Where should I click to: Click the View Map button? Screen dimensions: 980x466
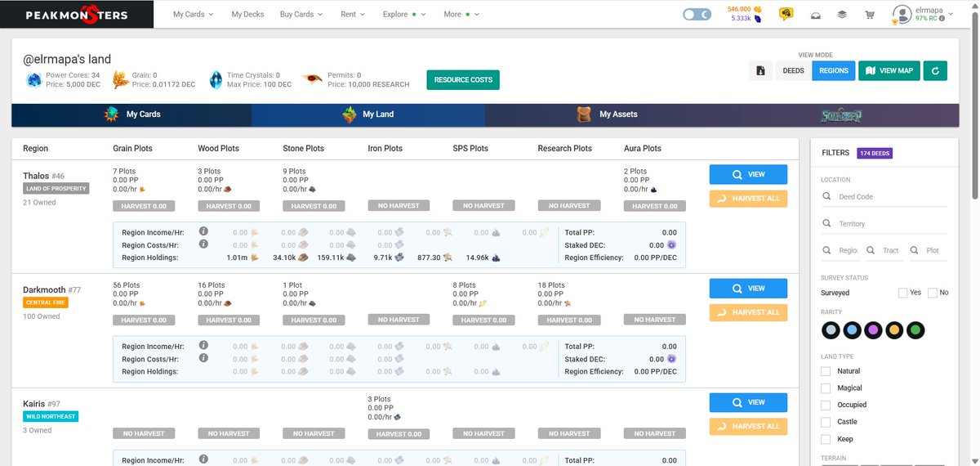[889, 71]
